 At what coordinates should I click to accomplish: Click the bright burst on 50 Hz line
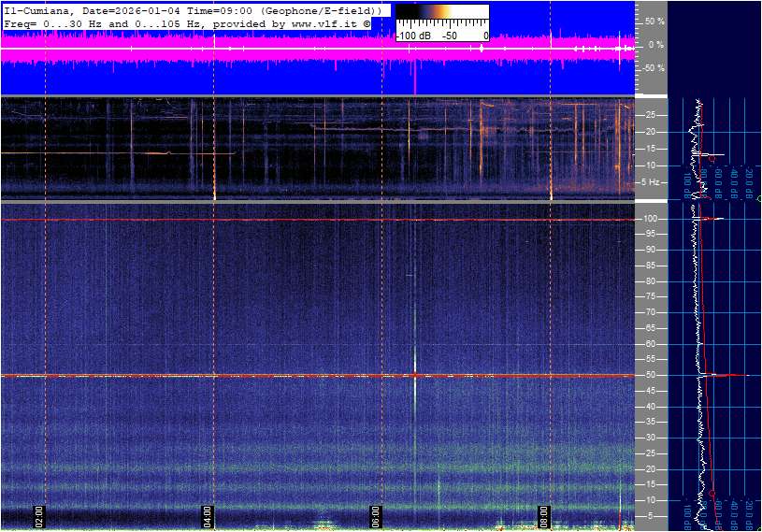(414, 375)
